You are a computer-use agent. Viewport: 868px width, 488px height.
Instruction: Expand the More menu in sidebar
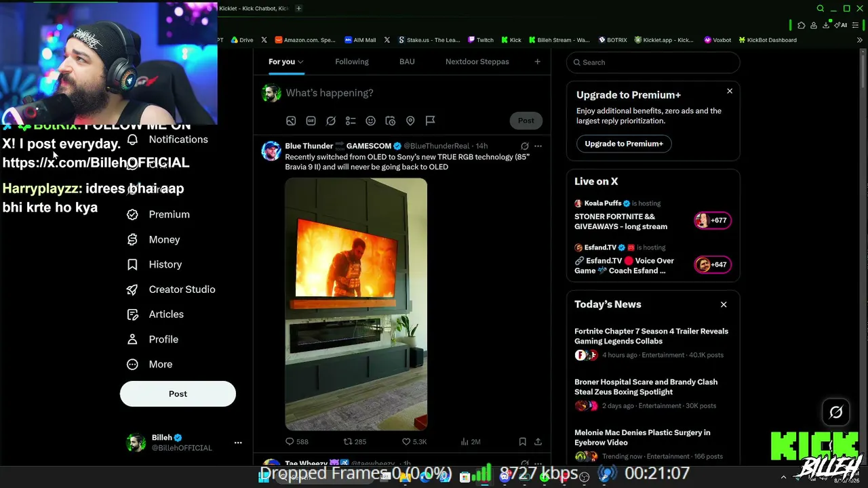[150, 365]
